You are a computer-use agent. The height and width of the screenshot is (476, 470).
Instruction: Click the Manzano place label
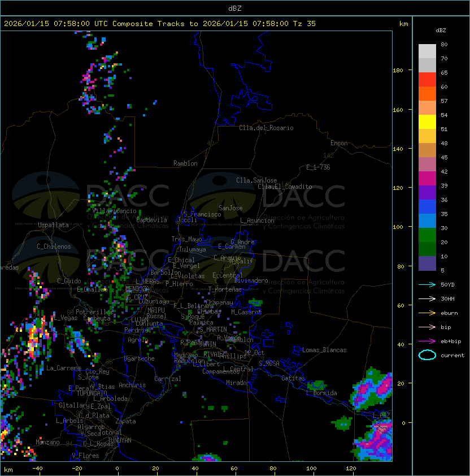pyautogui.click(x=47, y=442)
